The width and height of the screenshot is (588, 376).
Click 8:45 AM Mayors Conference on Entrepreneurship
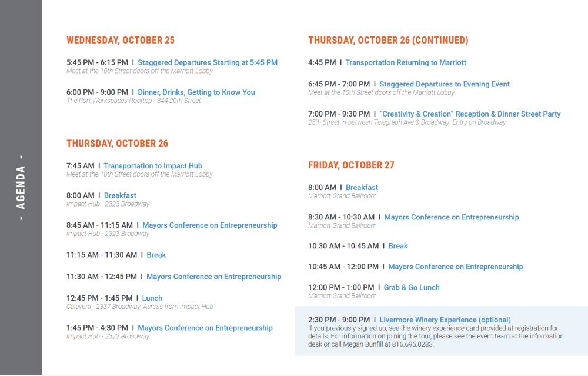[x=210, y=225]
